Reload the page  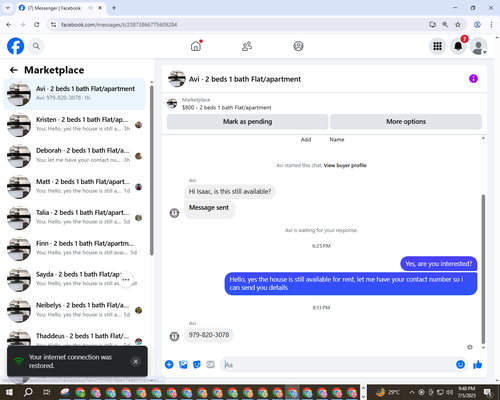[37, 25]
